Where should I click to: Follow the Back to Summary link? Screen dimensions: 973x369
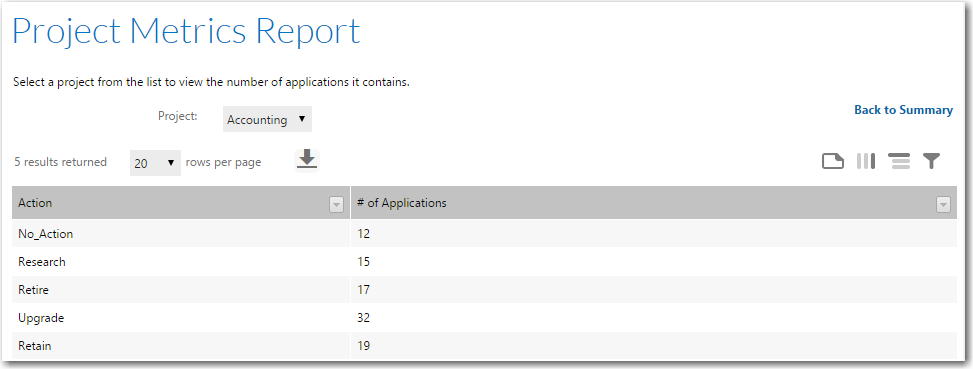[904, 110]
